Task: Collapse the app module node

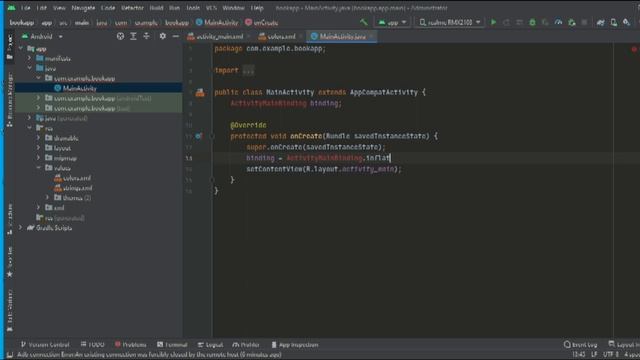Action: click(x=21, y=49)
